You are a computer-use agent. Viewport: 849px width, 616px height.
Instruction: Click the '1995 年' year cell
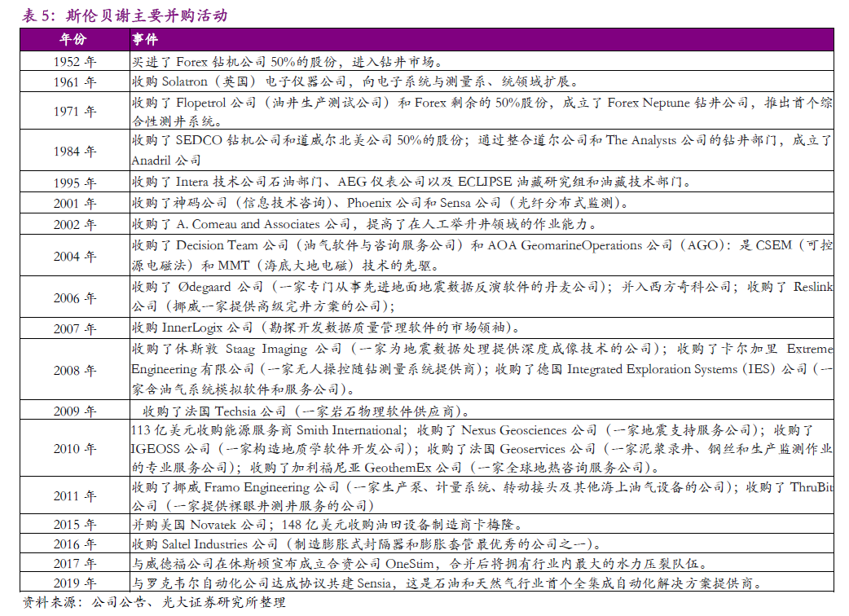(75, 183)
